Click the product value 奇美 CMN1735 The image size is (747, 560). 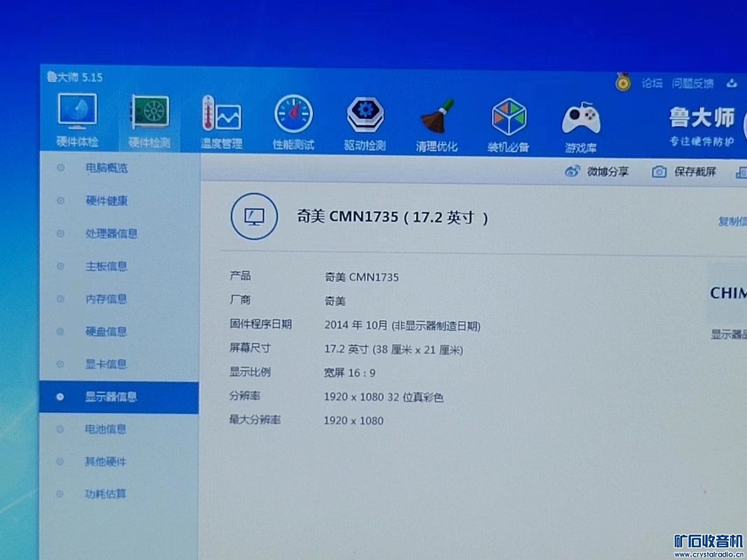tap(362, 277)
